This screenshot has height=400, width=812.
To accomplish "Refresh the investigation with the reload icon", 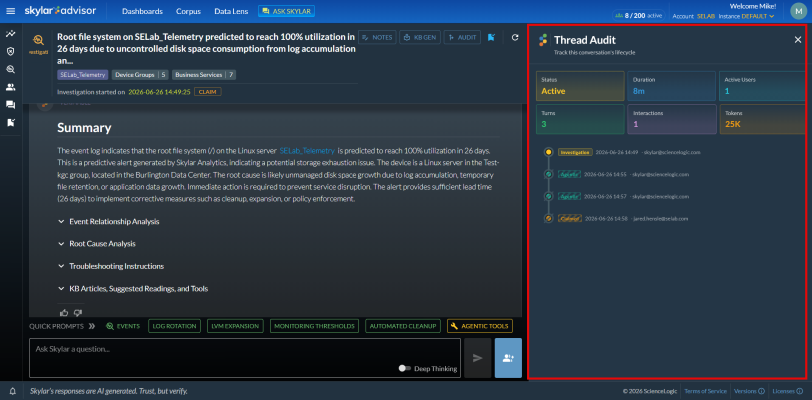I will pyautogui.click(x=515, y=37).
